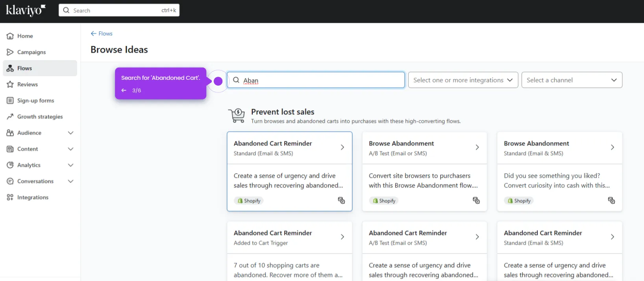
Task: Click the Shopify badge on first Abandoned Cart Reminder card
Action: (x=249, y=201)
